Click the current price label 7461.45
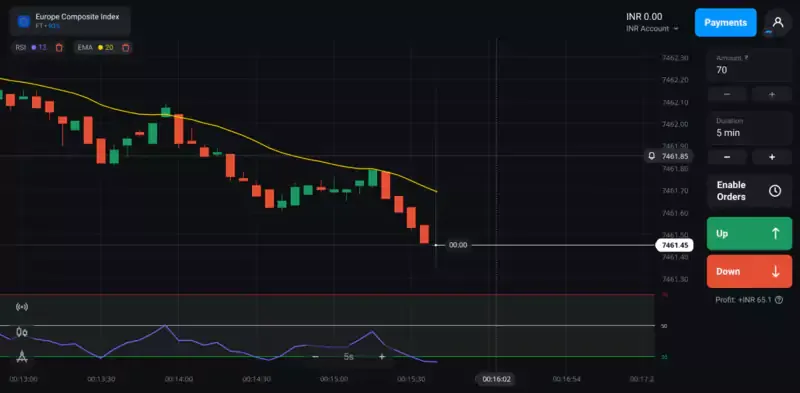This screenshot has width=800, height=393. tap(674, 245)
